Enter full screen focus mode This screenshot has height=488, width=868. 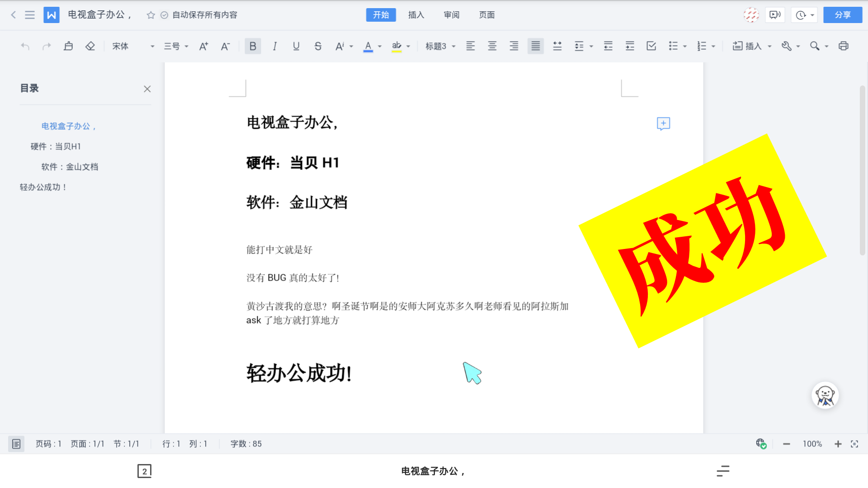pos(854,444)
